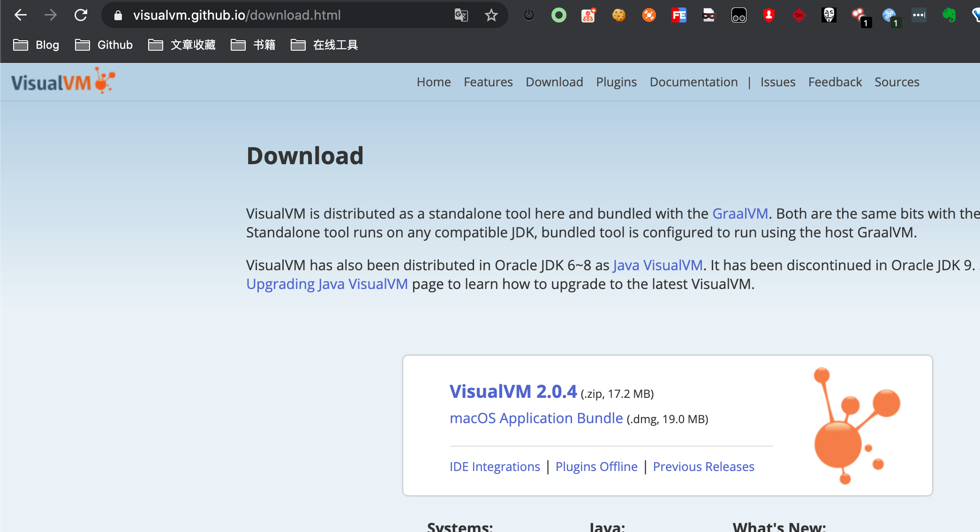
Task: Open the password dots extension icon
Action: click(919, 15)
